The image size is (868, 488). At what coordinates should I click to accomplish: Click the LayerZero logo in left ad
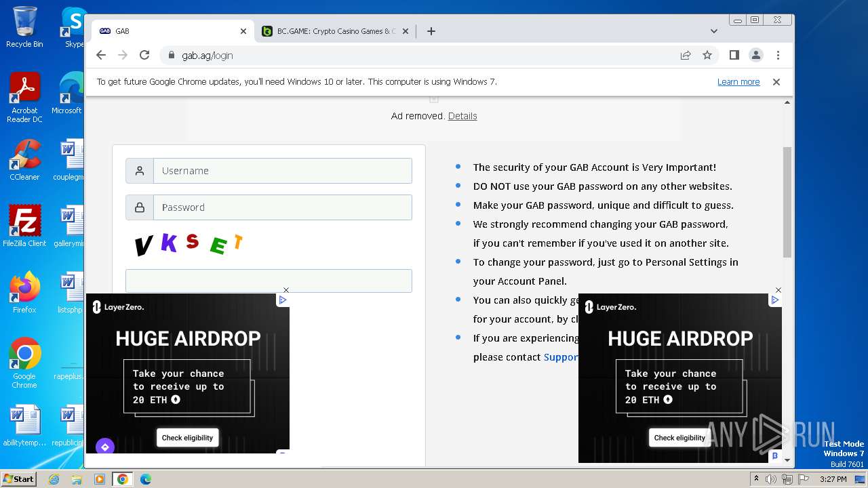tap(118, 307)
